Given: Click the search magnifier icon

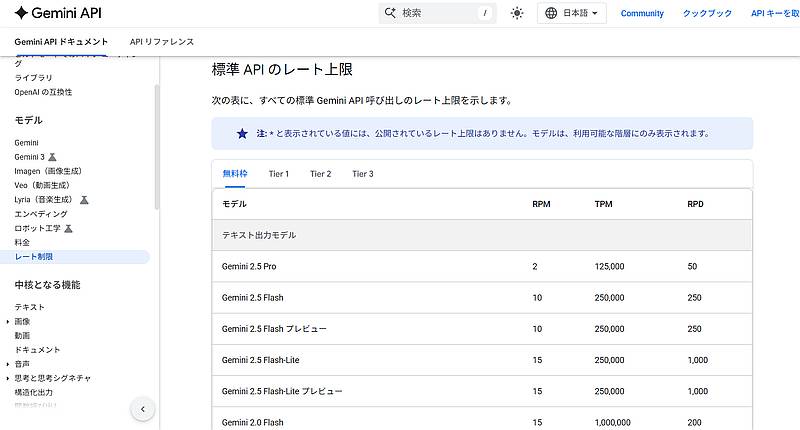Looking at the screenshot, I should [390, 13].
